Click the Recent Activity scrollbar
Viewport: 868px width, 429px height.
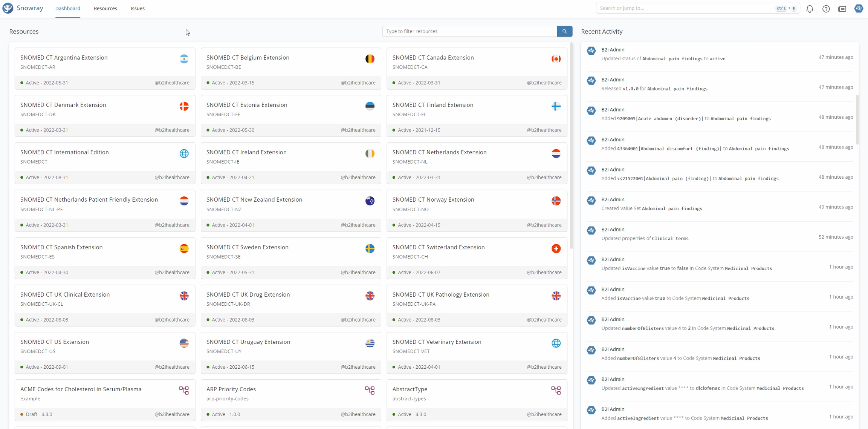(857, 120)
